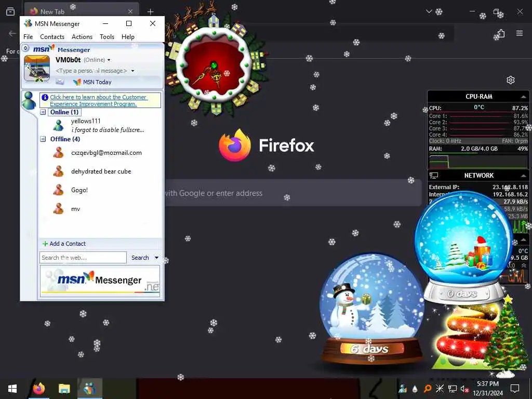This screenshot has width=532, height=399.
Task: Open the Contacts menu
Action: tap(52, 37)
